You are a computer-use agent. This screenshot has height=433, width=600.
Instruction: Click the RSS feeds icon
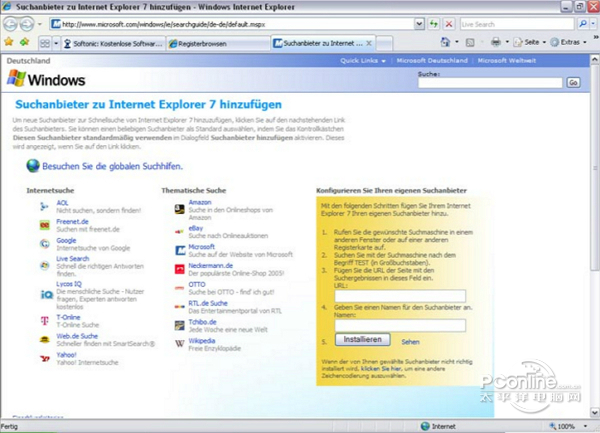point(470,42)
